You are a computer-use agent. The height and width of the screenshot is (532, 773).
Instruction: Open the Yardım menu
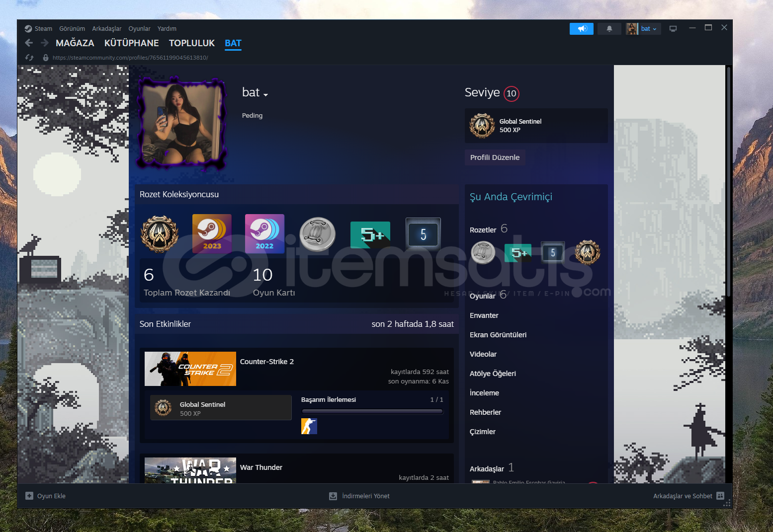167,29
